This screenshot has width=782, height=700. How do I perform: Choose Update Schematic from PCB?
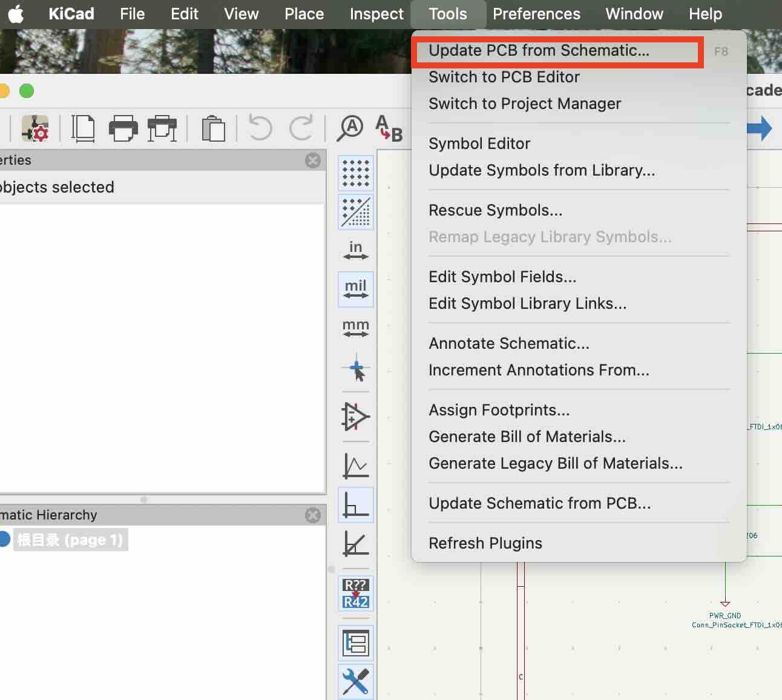click(x=579, y=503)
